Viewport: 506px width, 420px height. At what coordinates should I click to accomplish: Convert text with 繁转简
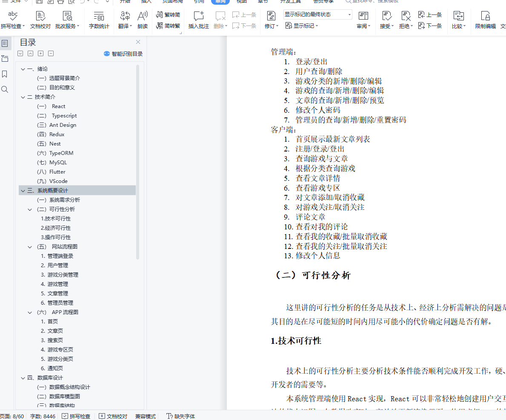168,14
